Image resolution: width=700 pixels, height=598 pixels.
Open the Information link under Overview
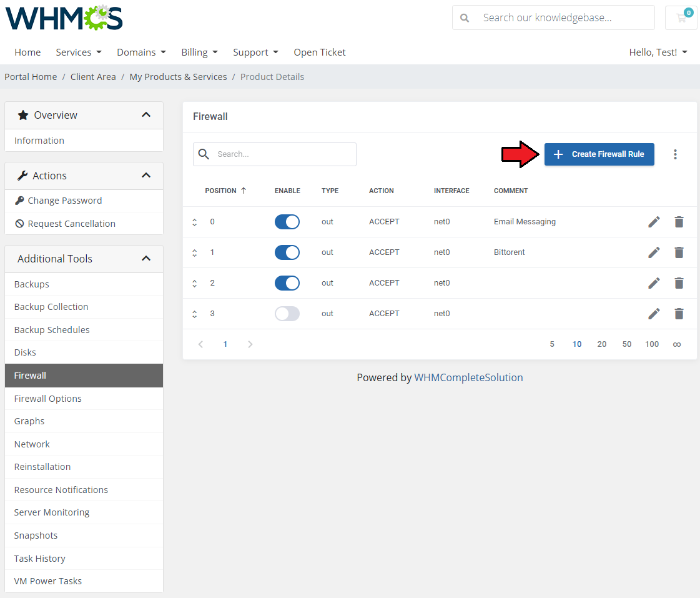point(84,140)
